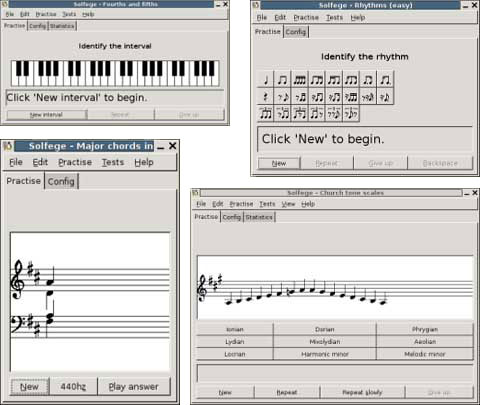Screen dimensions: 480x405
Task: Open View menu in Church tone scales window
Action: coord(288,204)
